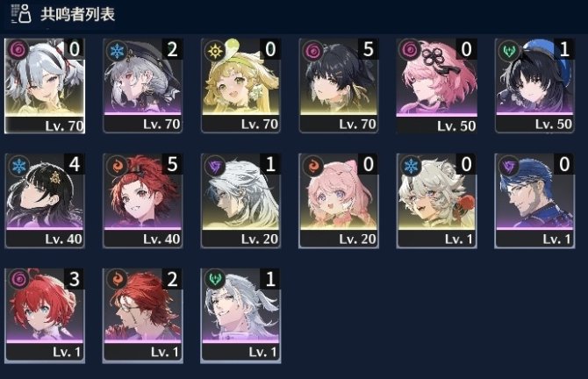Click the fire element icon on the Lv. 40 red-haired card
The image size is (588, 379).
click(117, 165)
